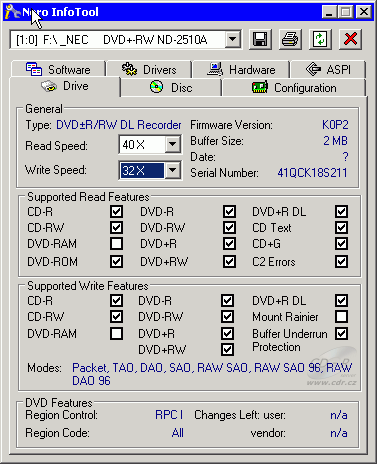Screen dimensions: 377x464
Task: Click the red X exit icon
Action: pos(350,39)
